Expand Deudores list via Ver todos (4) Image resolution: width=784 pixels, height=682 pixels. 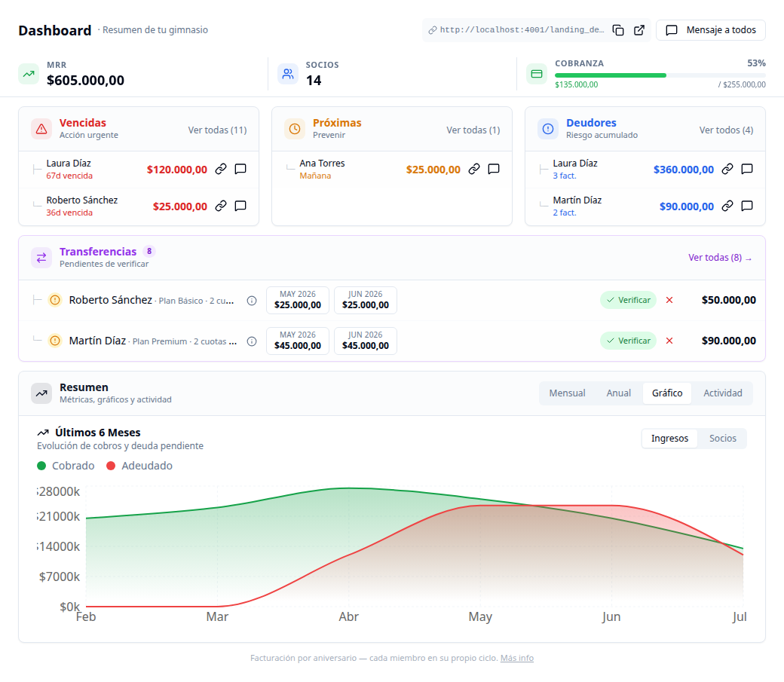[726, 130]
